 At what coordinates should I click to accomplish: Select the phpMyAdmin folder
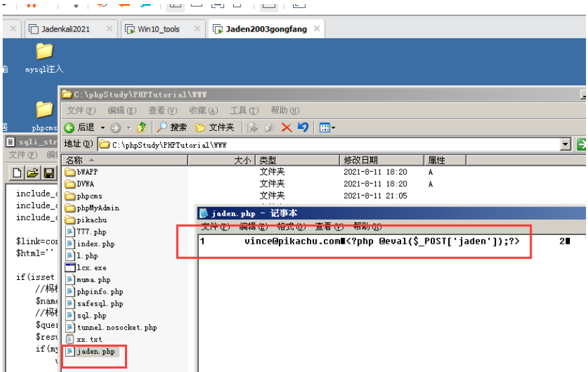(x=97, y=208)
